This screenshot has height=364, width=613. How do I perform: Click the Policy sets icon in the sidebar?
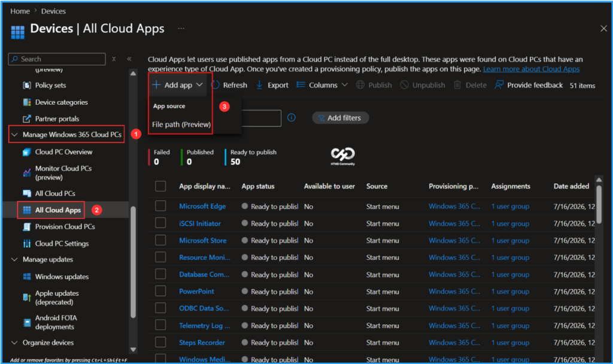coord(26,85)
